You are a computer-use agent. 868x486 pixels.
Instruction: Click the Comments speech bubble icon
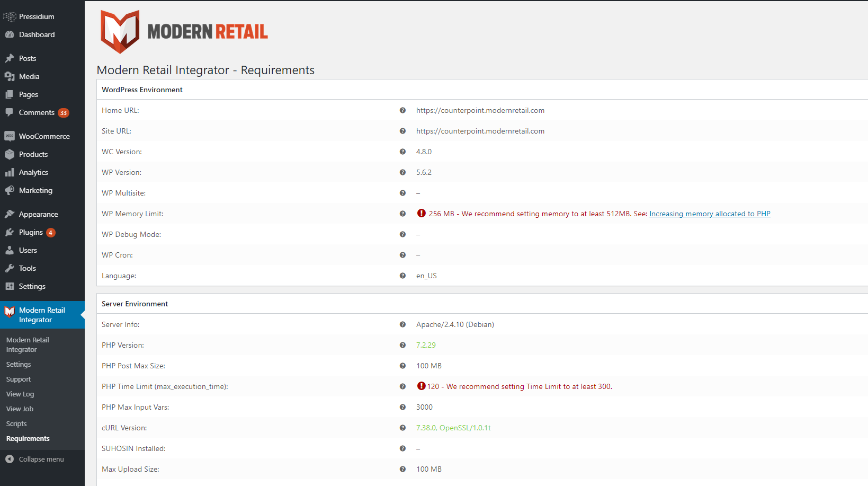pyautogui.click(x=10, y=112)
